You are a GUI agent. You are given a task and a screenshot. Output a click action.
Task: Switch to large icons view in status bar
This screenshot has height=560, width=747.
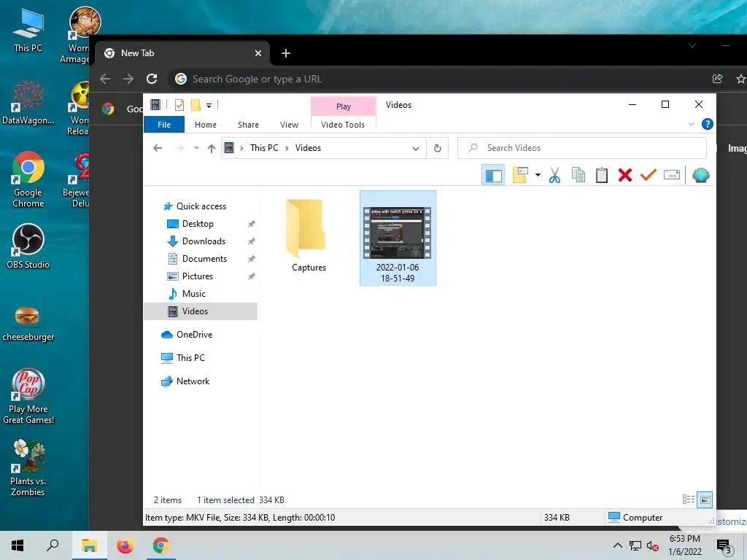coord(705,499)
